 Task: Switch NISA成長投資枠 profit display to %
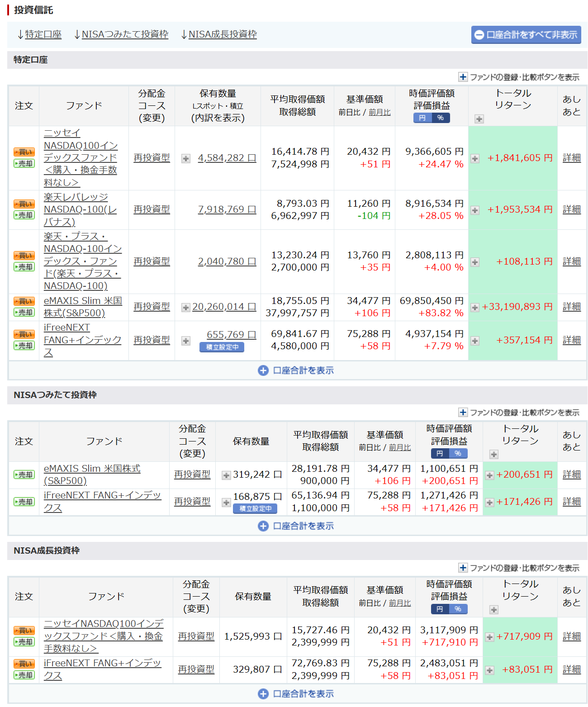coord(458,609)
